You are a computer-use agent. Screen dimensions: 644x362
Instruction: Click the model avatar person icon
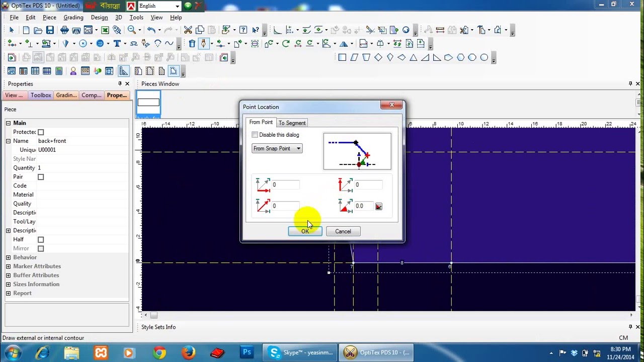pyautogui.click(x=73, y=71)
